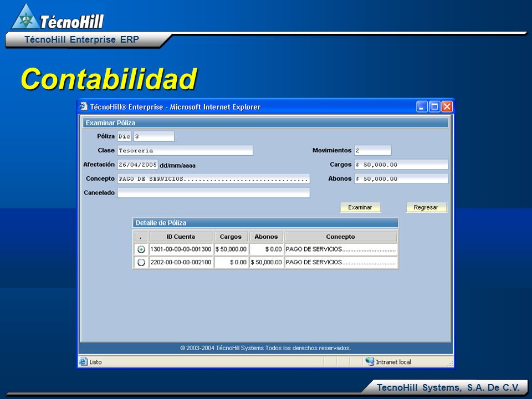The height and width of the screenshot is (399, 532).
Task: Click the empty Cancelado field
Action: [213, 193]
